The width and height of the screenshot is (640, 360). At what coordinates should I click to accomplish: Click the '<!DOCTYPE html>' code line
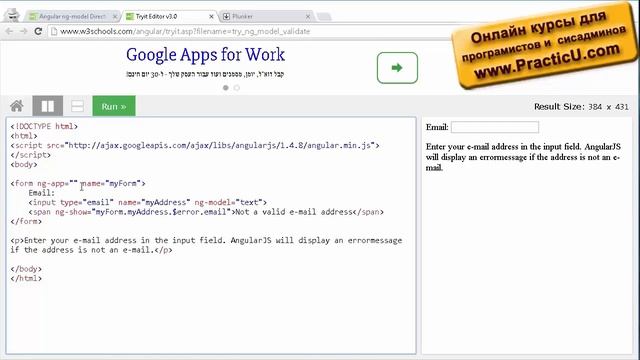coord(44,127)
